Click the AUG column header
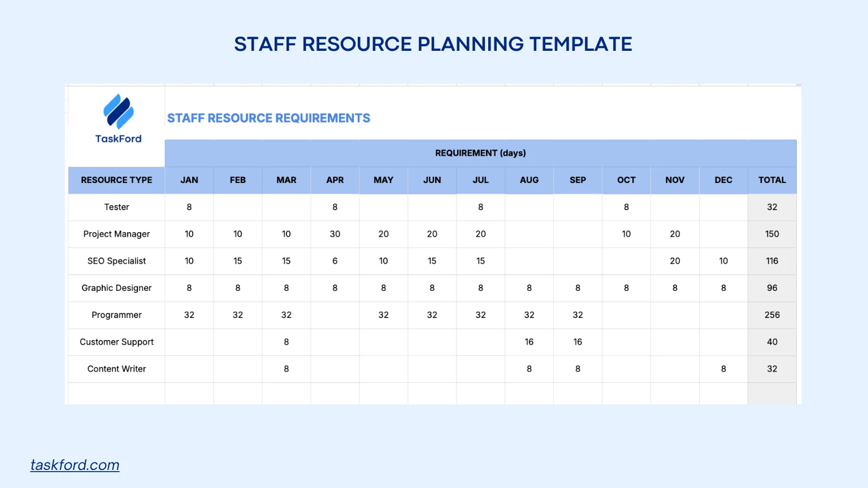The image size is (868, 488). pos(530,180)
